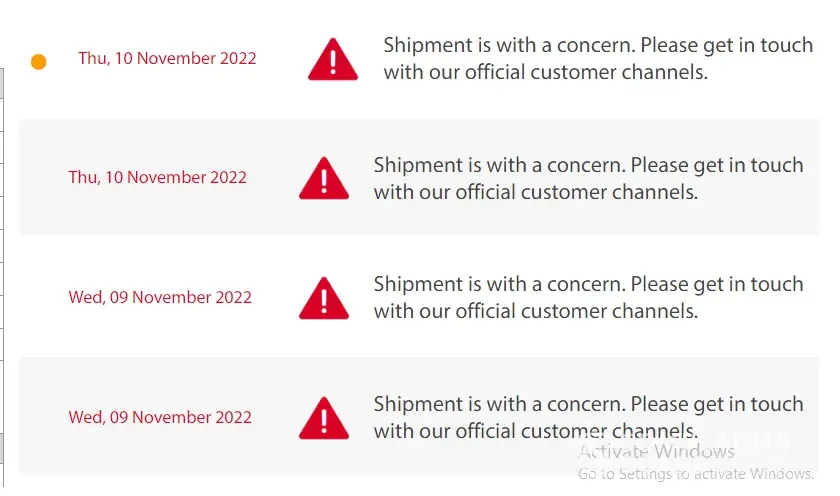Click the "Activate Windows" watermark heading
The width and height of the screenshot is (840, 496).
[656, 452]
